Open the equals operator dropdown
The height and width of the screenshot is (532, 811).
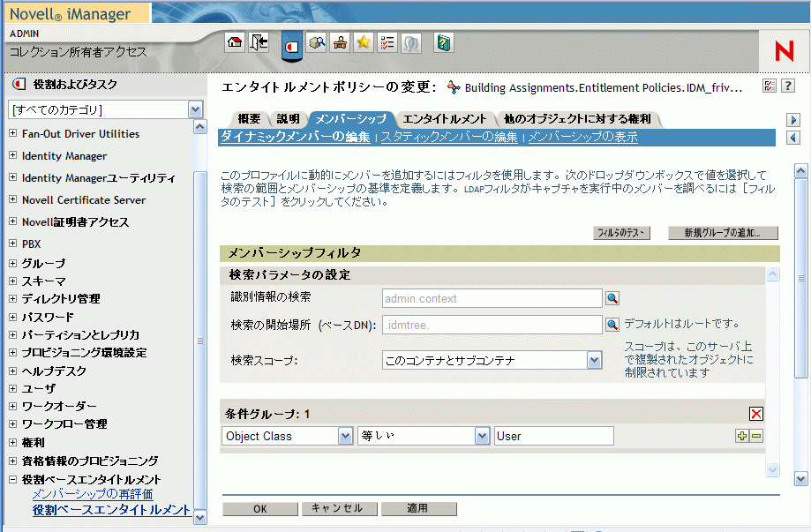click(x=482, y=436)
